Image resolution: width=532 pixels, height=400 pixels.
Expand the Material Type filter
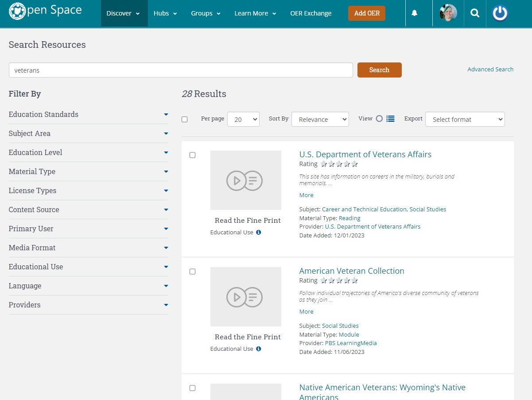89,171
